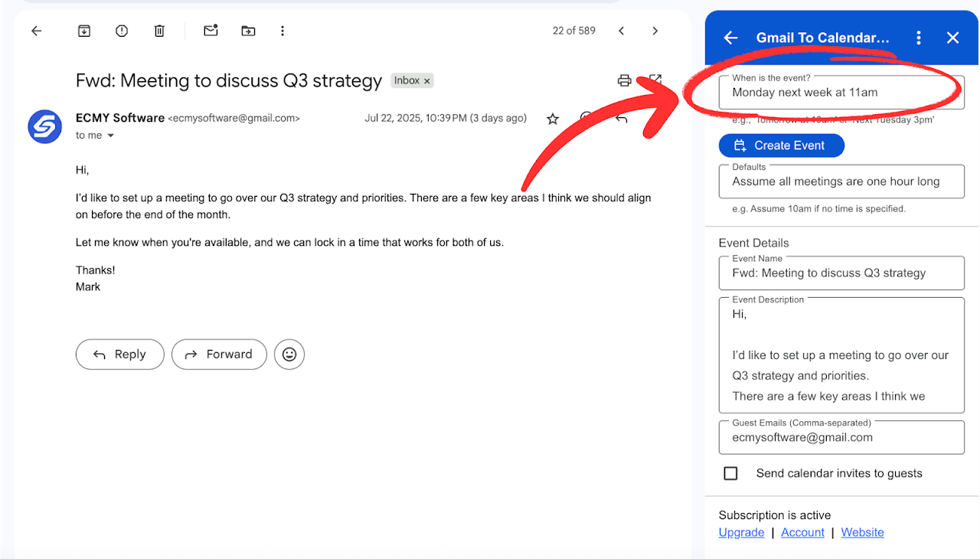Archive this email
980x559 pixels.
[x=84, y=31]
